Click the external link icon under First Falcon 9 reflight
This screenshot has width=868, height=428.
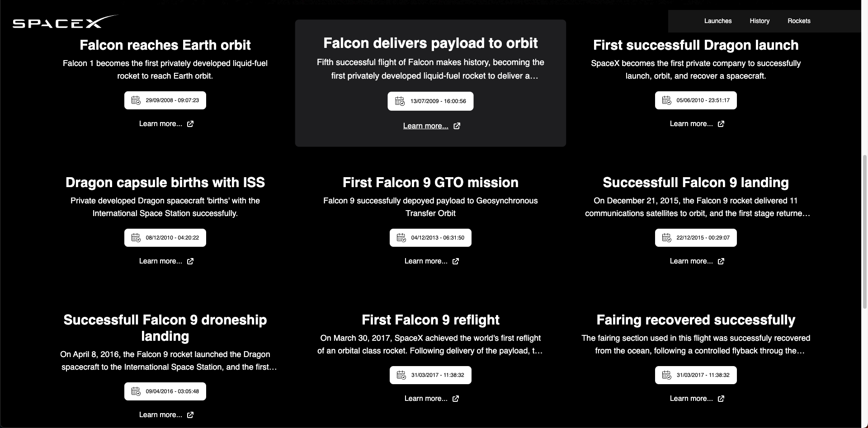[x=456, y=399]
